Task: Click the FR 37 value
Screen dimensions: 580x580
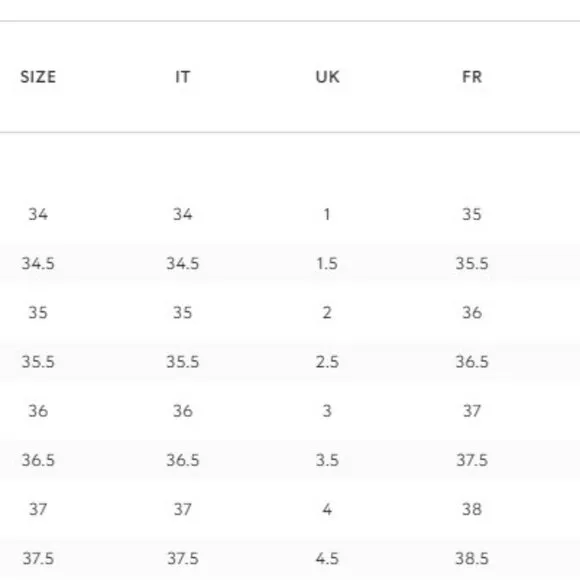Action: pos(472,411)
